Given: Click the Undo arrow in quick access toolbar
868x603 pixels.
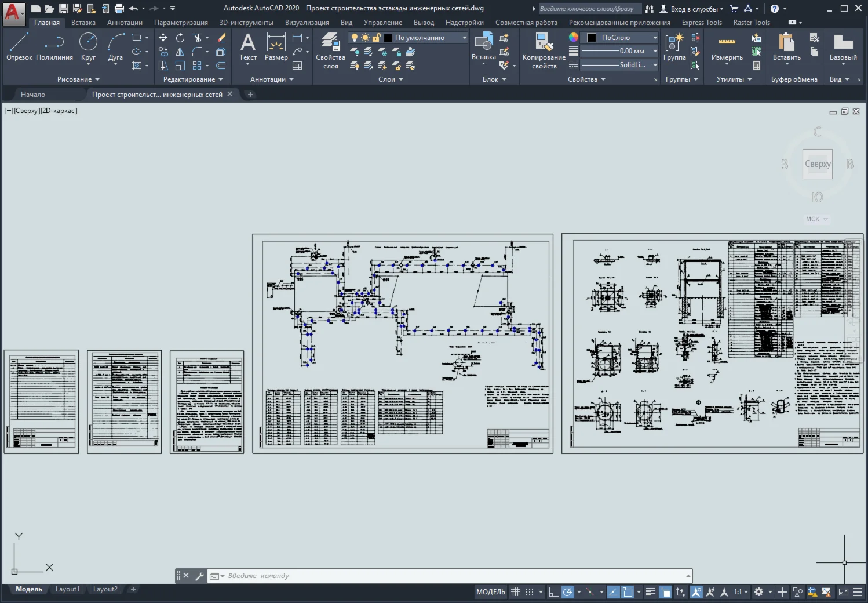Looking at the screenshot, I should [x=133, y=9].
